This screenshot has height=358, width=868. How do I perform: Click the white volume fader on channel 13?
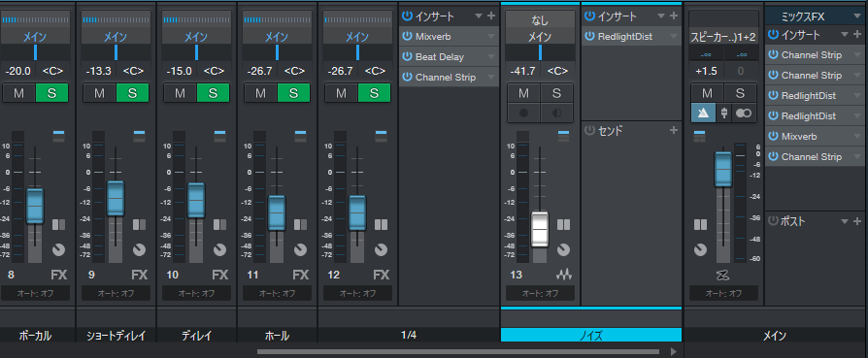(x=539, y=229)
